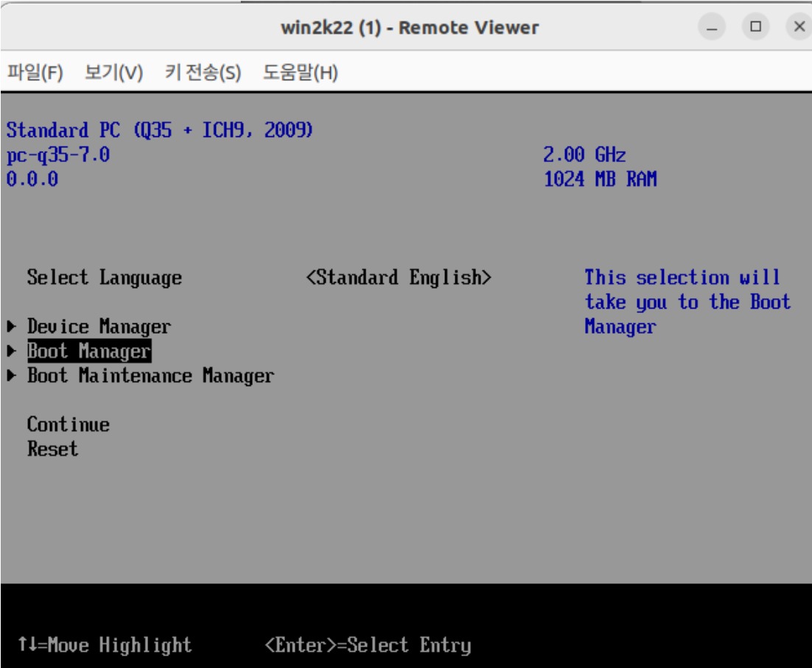The width and height of the screenshot is (812, 668).
Task: Click the arrow beside Boot Maintenance Manager
Action: click(11, 375)
